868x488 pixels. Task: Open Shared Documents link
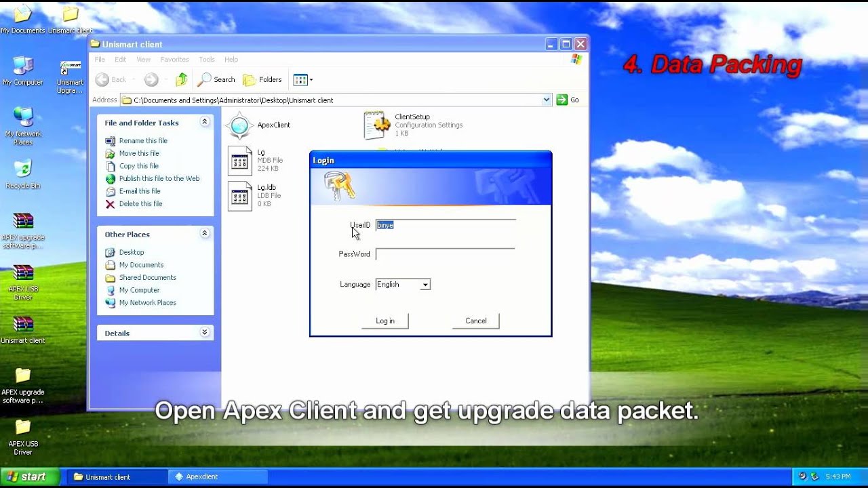(148, 278)
